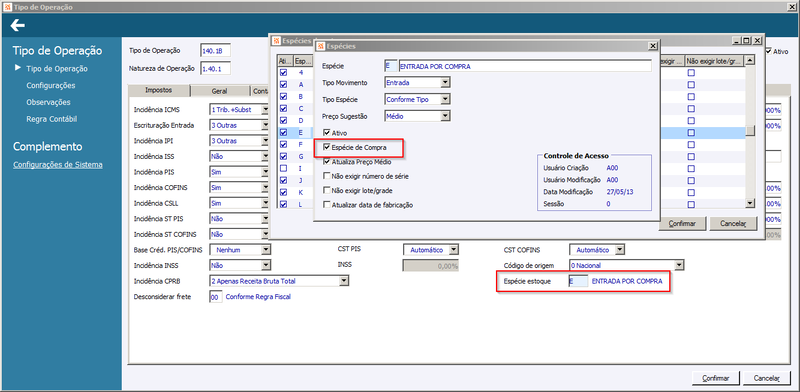The height and width of the screenshot is (392, 800).
Task: Toggle active checkbox for row I
Action: 284,168
